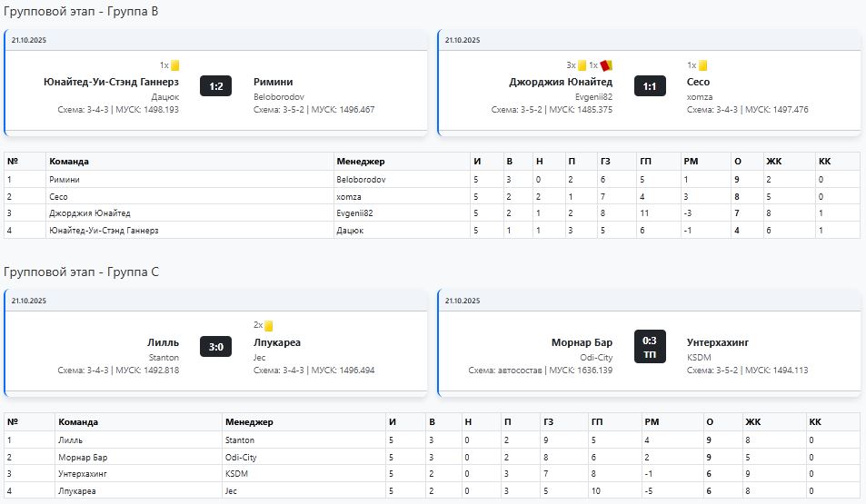This screenshot has width=866, height=504.
Task: Select Морнар Бар in the match card
Action: click(x=582, y=342)
